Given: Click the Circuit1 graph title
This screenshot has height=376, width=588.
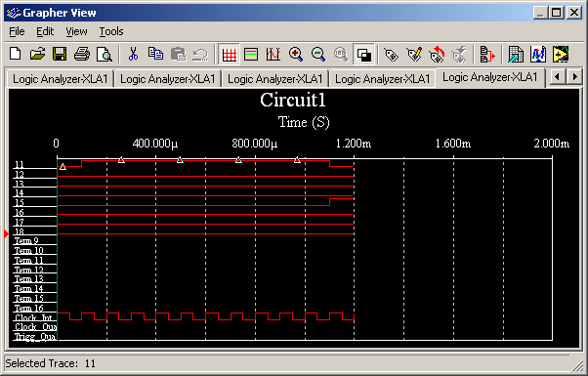Looking at the screenshot, I should [293, 100].
